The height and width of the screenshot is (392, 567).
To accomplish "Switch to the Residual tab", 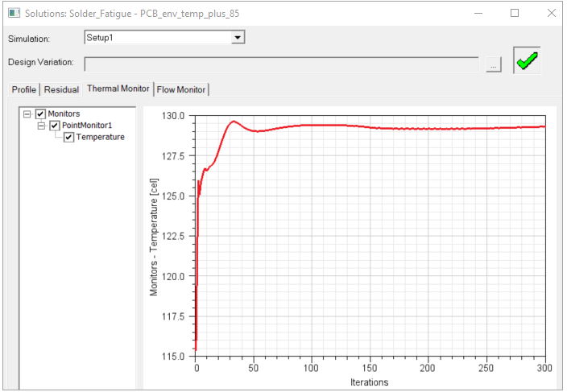I will [x=61, y=89].
